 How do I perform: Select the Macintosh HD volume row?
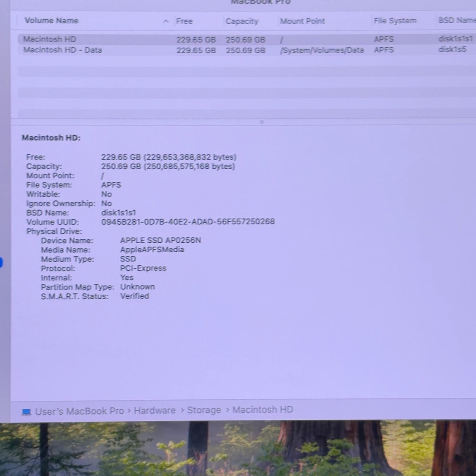tap(246, 39)
